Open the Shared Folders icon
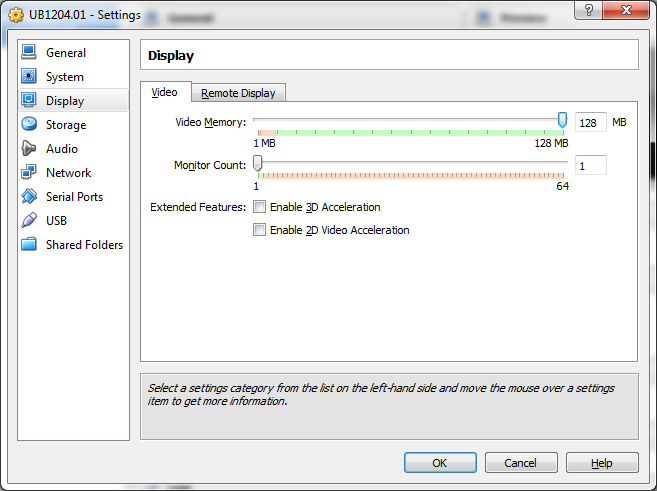This screenshot has height=491, width=657. coord(28,245)
